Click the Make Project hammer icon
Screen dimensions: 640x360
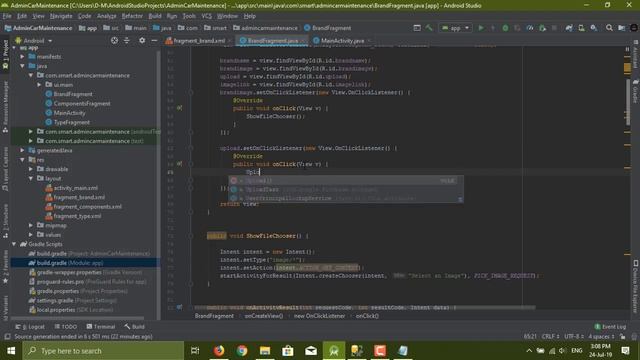pos(429,28)
